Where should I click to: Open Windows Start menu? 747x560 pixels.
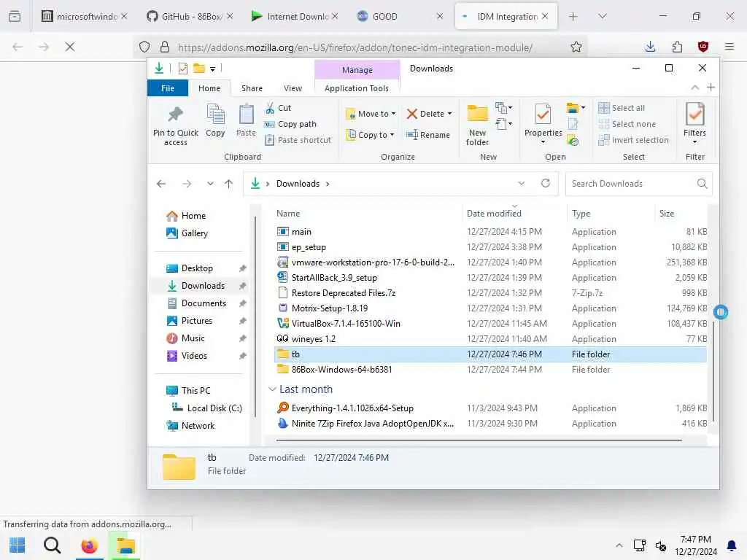coord(18,545)
